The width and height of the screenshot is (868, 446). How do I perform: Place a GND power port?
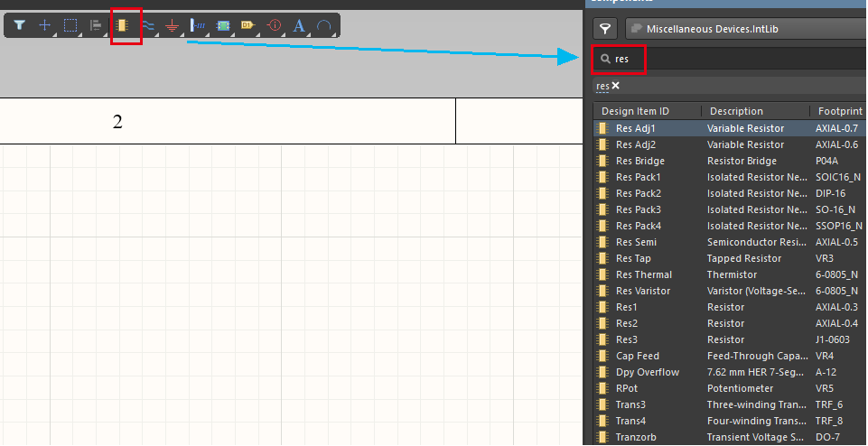point(173,25)
